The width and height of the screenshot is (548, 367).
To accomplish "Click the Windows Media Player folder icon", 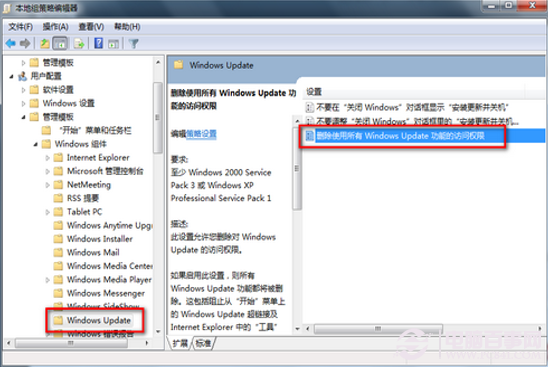I will [58, 280].
